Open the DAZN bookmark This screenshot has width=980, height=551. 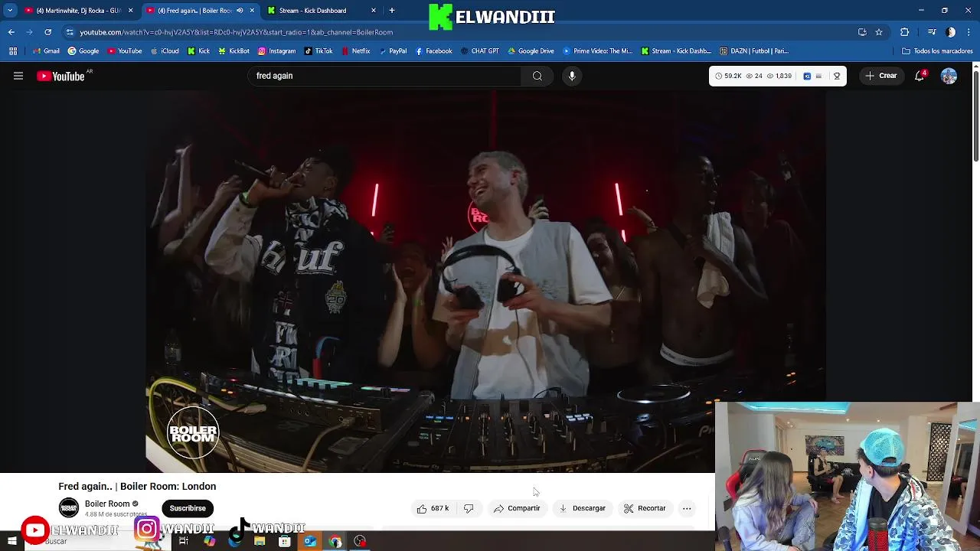[754, 51]
